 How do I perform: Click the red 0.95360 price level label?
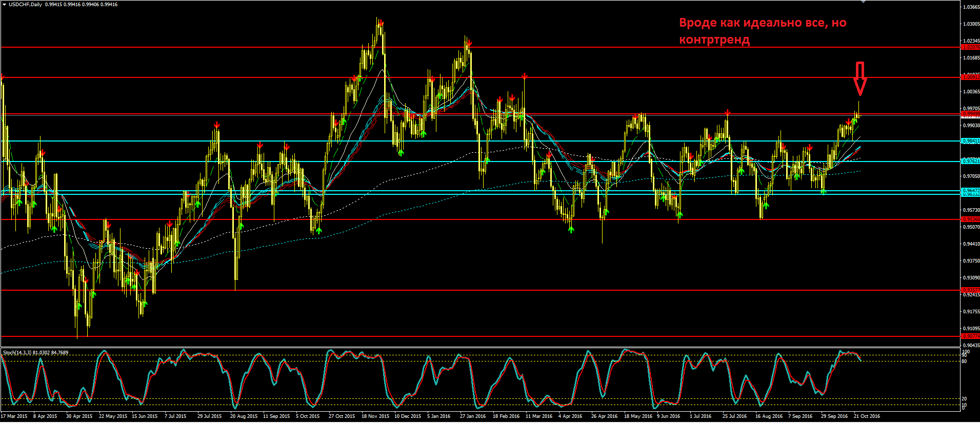coord(971,219)
